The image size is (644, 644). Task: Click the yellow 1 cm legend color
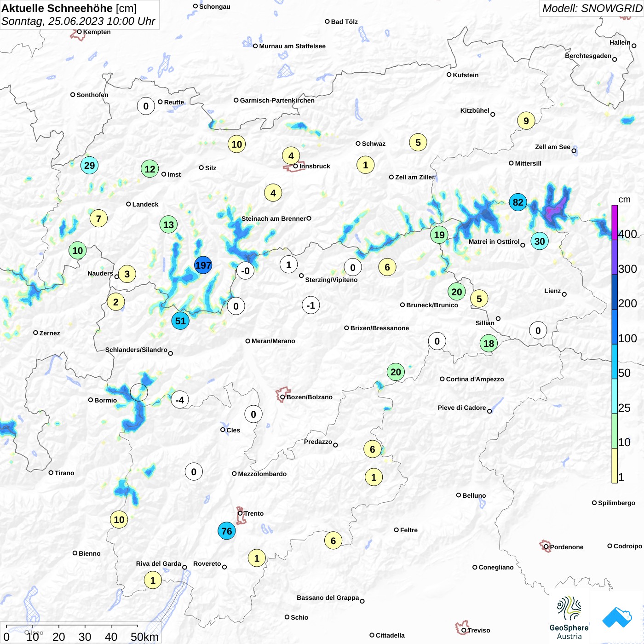[x=615, y=466]
